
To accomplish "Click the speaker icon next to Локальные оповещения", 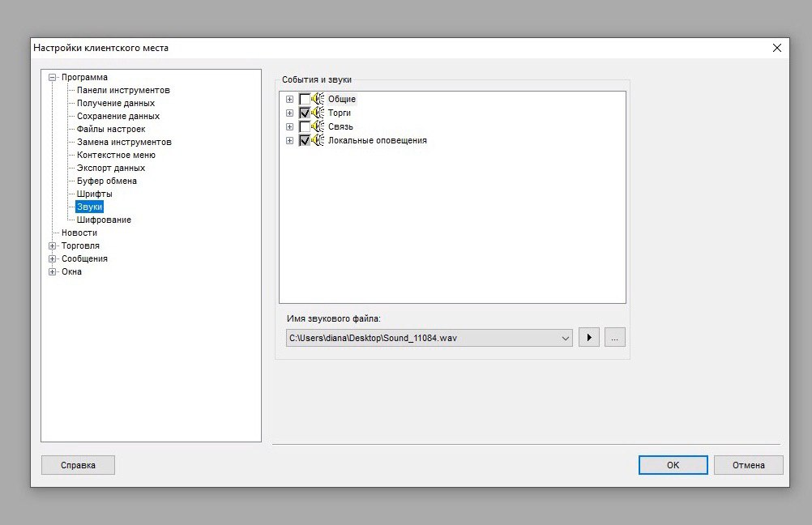I will [318, 140].
